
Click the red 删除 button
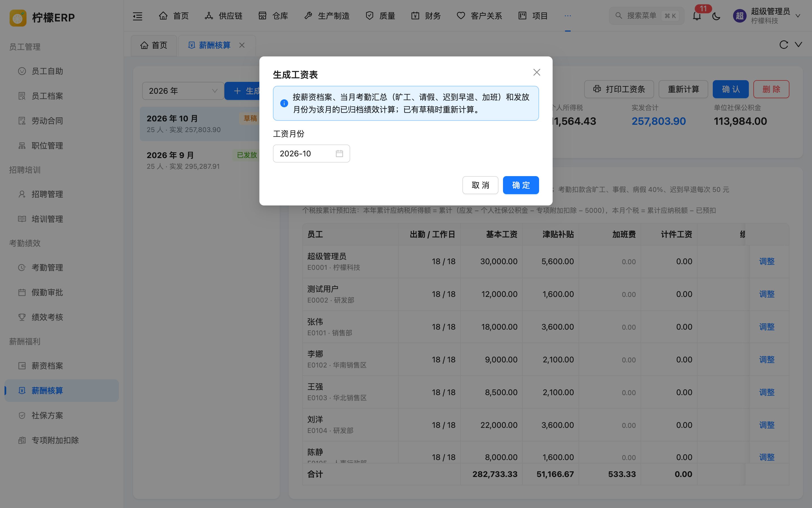pyautogui.click(x=771, y=89)
